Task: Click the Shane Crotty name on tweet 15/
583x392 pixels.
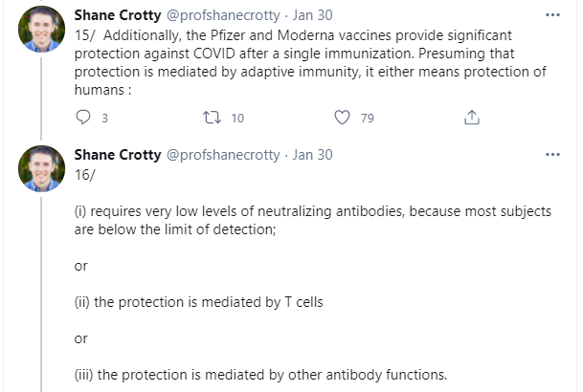Action: click(117, 16)
